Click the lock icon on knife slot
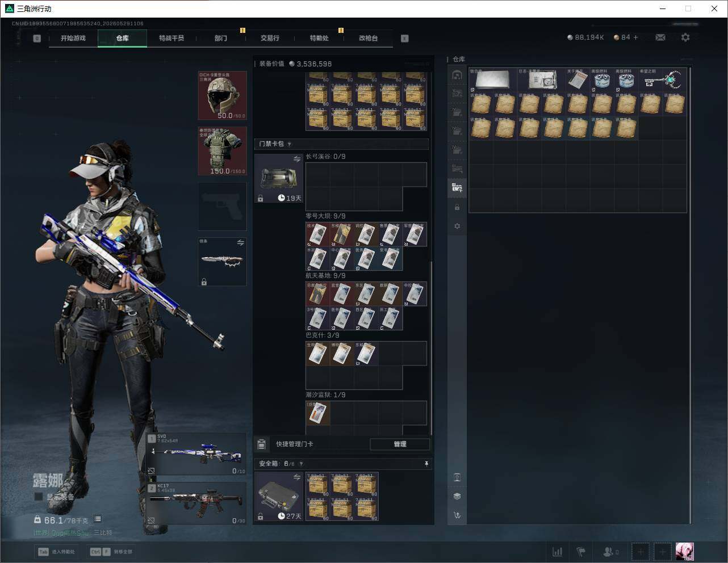 204,281
